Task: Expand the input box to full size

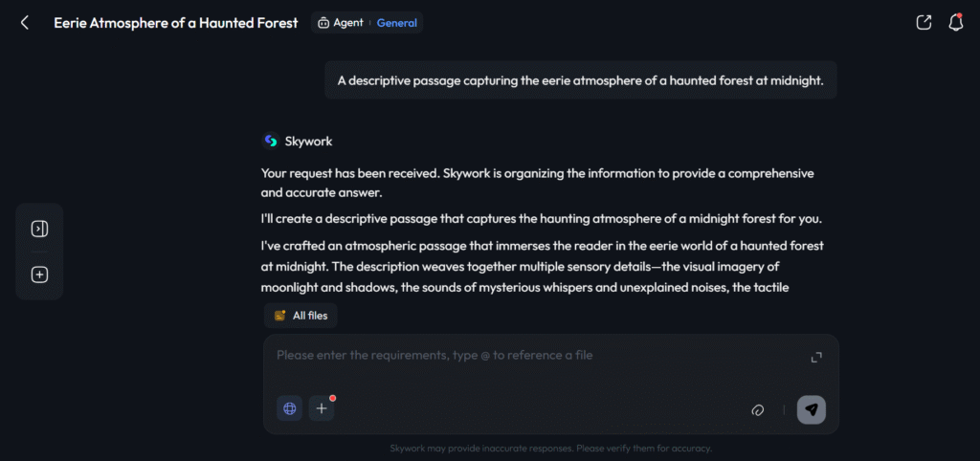Action: (x=816, y=357)
